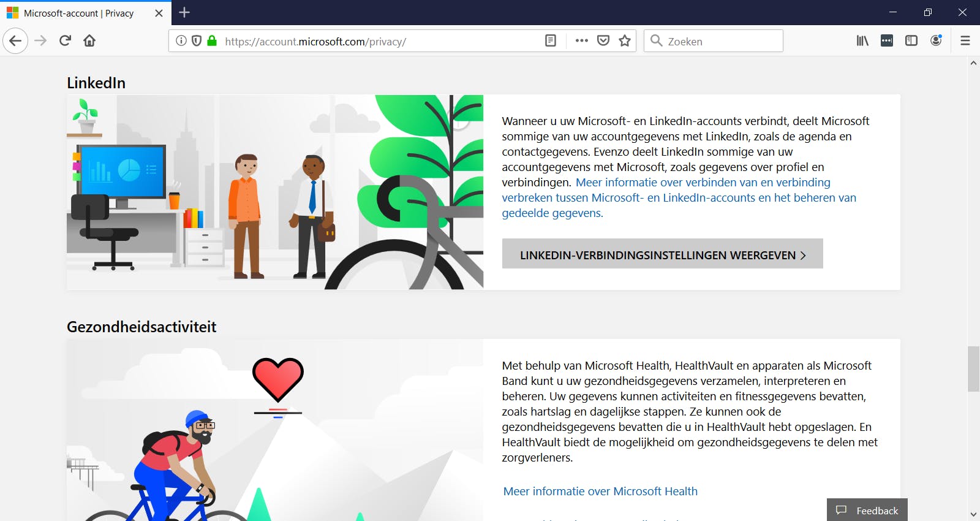
Task: Click the LinkedIn section heading
Action: click(x=96, y=83)
